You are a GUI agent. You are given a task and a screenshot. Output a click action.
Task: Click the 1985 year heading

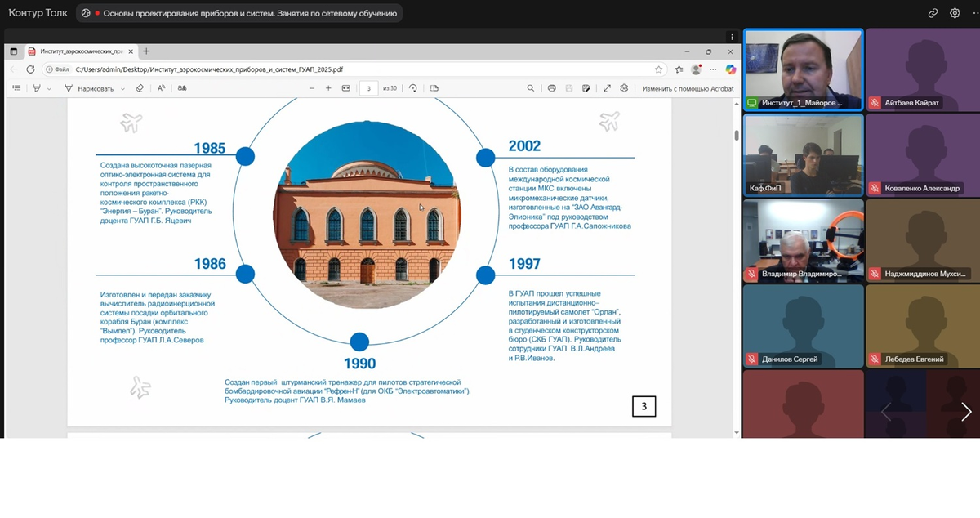click(x=209, y=148)
